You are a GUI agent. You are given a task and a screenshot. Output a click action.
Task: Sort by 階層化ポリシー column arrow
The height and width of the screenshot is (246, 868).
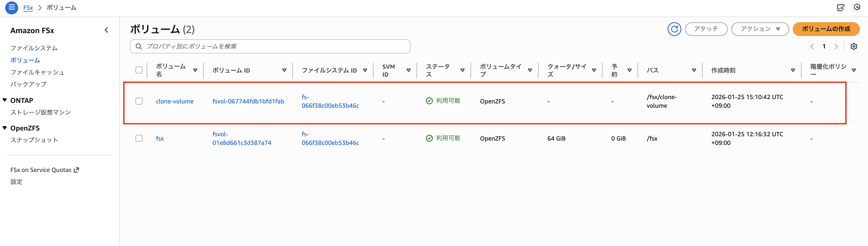click(854, 70)
